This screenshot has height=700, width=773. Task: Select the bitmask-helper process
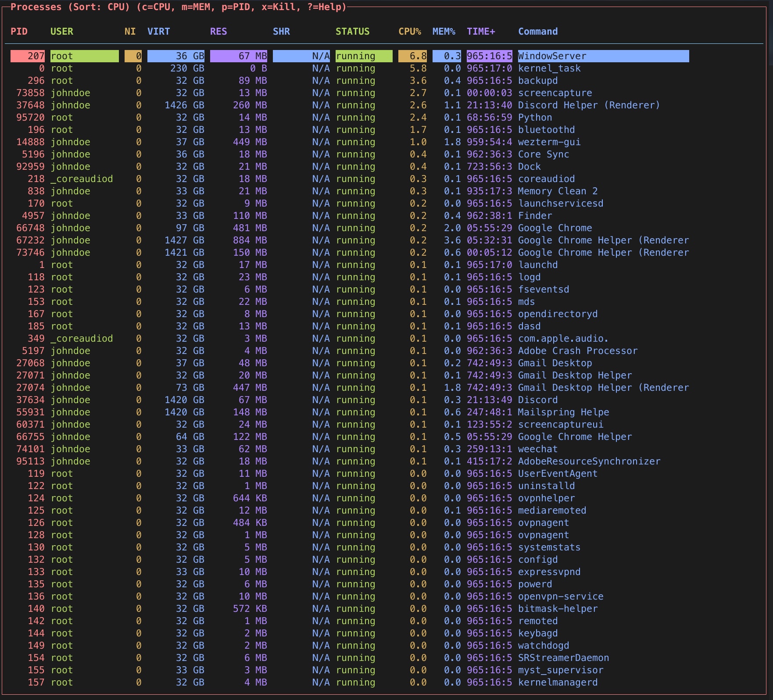pos(350,609)
